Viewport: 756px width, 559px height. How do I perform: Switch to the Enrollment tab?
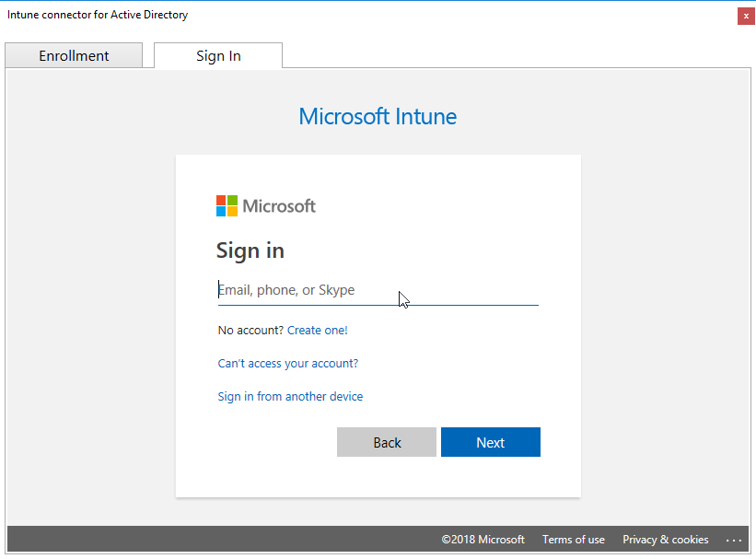[x=74, y=55]
